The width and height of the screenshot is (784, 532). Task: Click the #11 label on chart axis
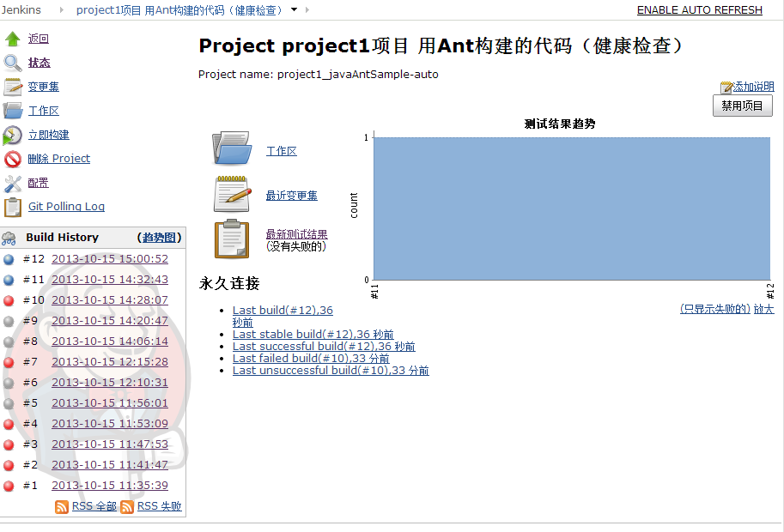coord(374,291)
